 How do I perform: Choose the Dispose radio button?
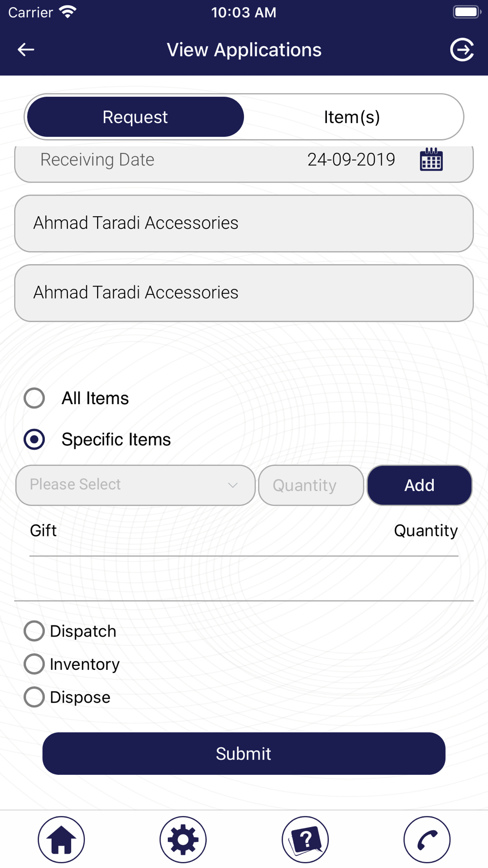coord(34,697)
